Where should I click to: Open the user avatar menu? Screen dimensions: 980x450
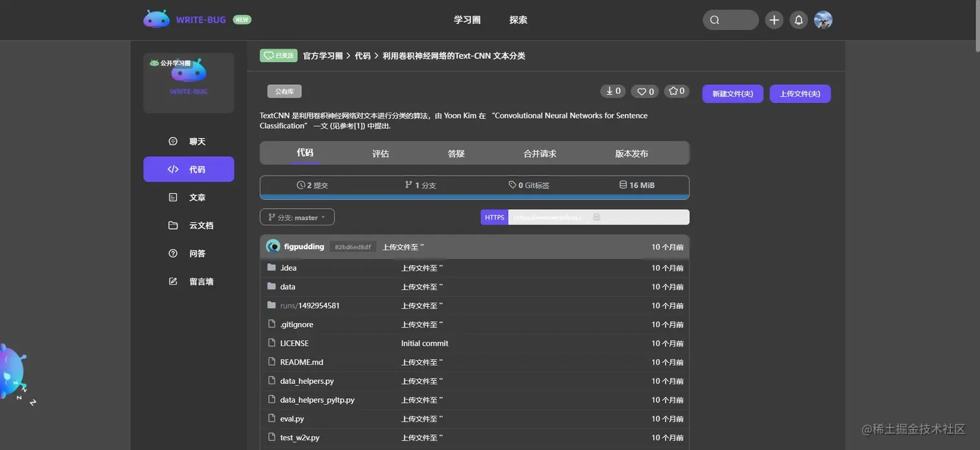[x=823, y=20]
